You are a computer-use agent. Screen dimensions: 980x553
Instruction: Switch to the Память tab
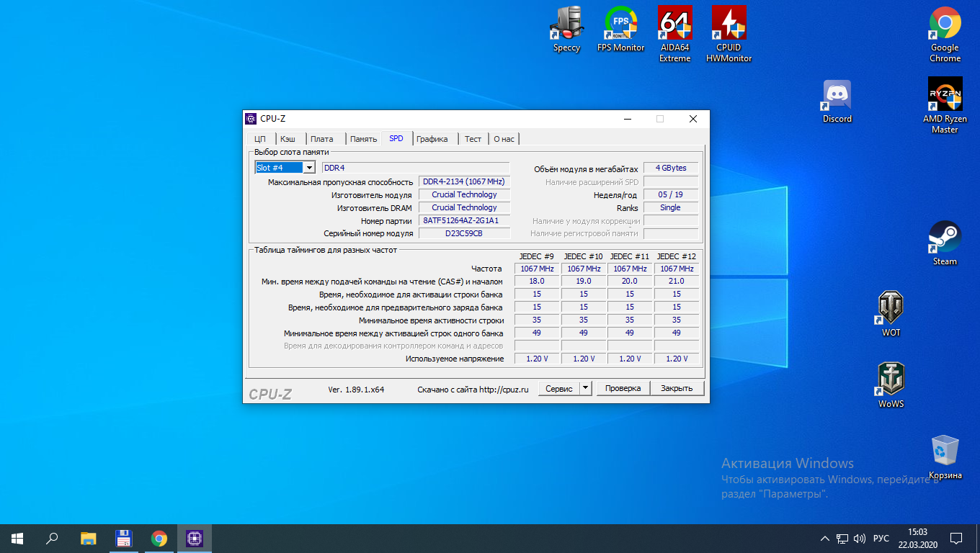click(x=363, y=139)
